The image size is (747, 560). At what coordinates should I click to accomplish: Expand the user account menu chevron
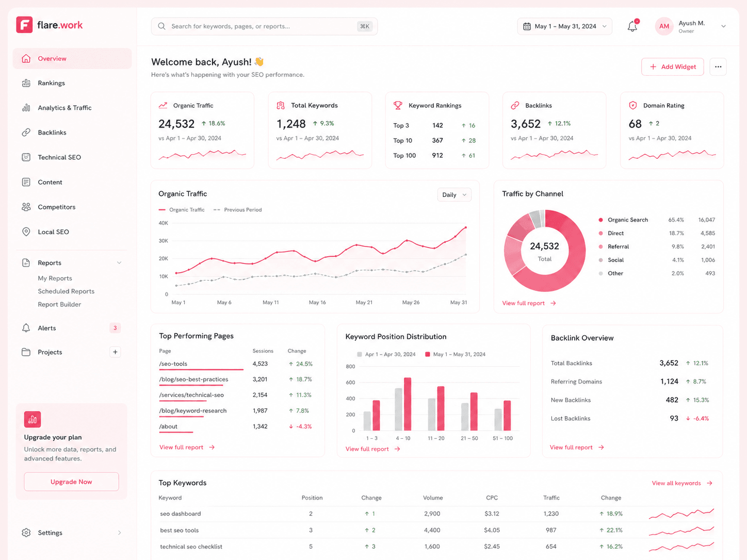(x=723, y=26)
